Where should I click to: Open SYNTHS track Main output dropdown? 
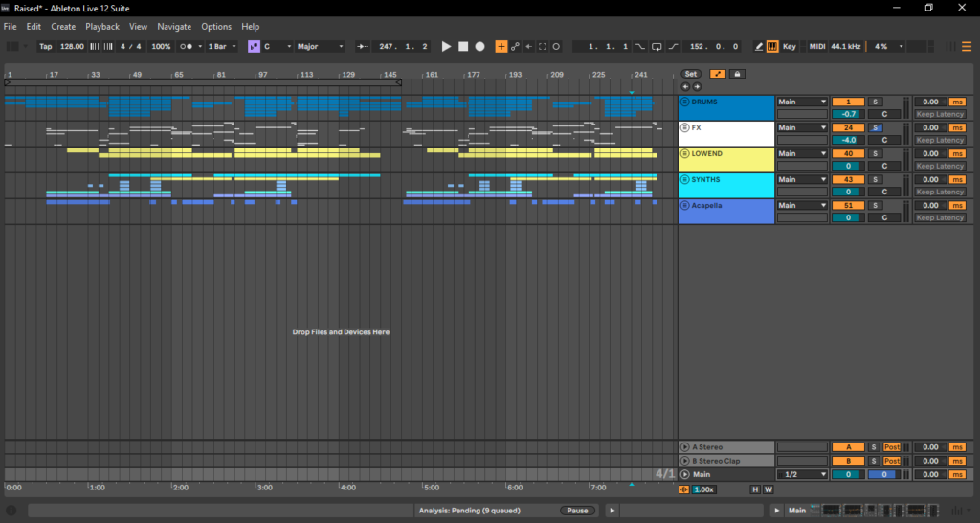tap(801, 179)
